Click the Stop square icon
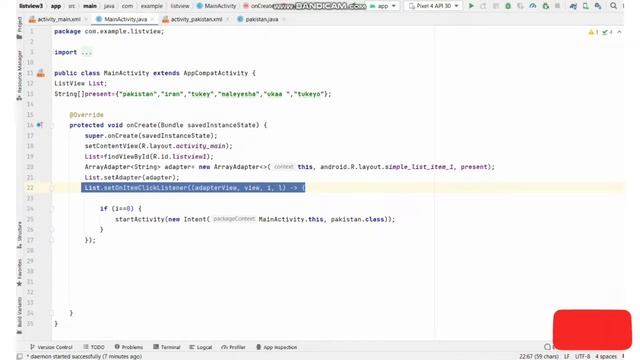 point(558,6)
